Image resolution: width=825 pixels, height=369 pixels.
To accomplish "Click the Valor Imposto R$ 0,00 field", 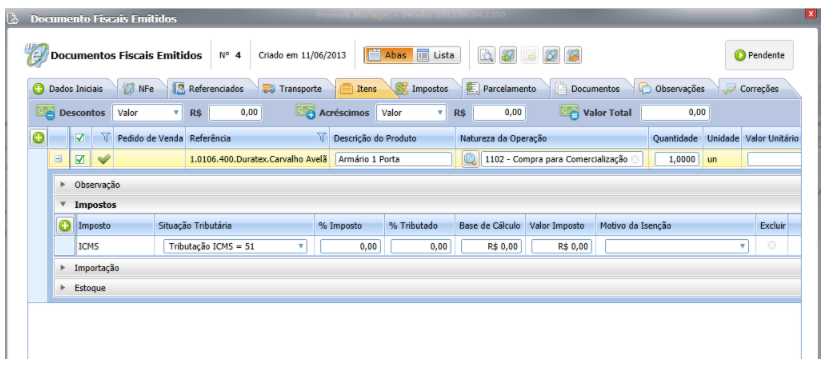I will click(x=561, y=246).
